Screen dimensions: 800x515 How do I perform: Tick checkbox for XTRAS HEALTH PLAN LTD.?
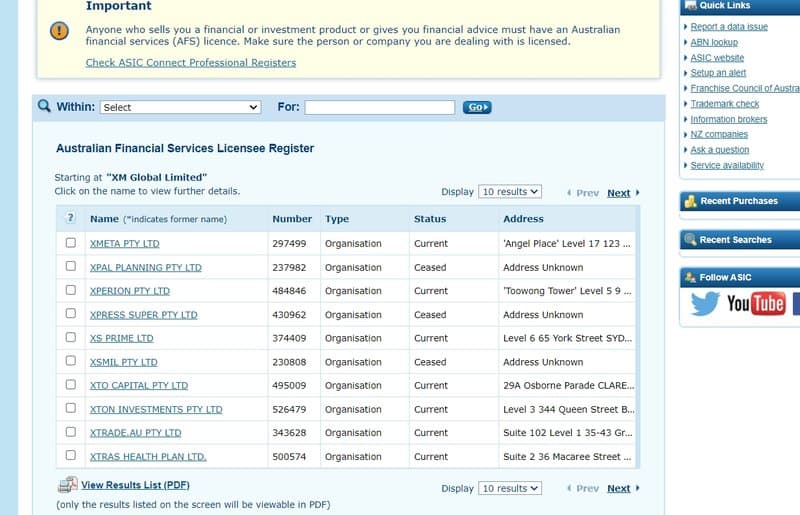pyautogui.click(x=70, y=455)
